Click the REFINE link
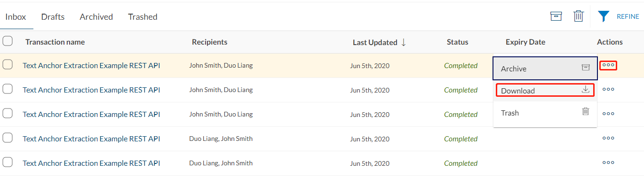This screenshot has height=178, width=644. coord(628,16)
